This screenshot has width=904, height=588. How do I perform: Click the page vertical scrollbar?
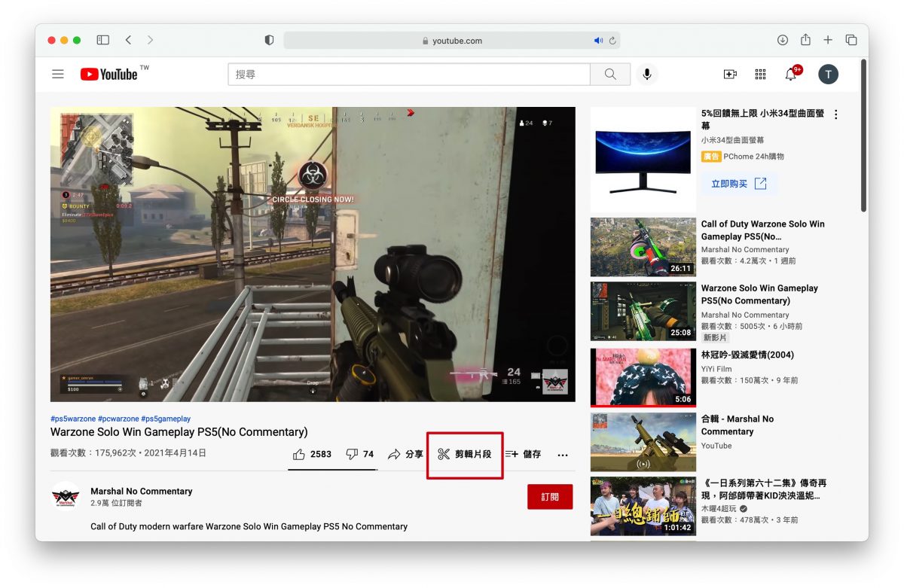click(x=863, y=136)
